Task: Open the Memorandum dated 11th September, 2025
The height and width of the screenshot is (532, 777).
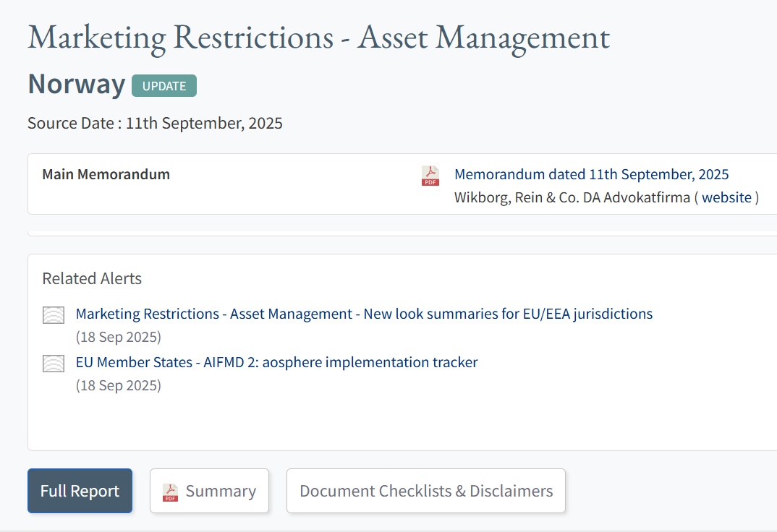Action: (591, 174)
